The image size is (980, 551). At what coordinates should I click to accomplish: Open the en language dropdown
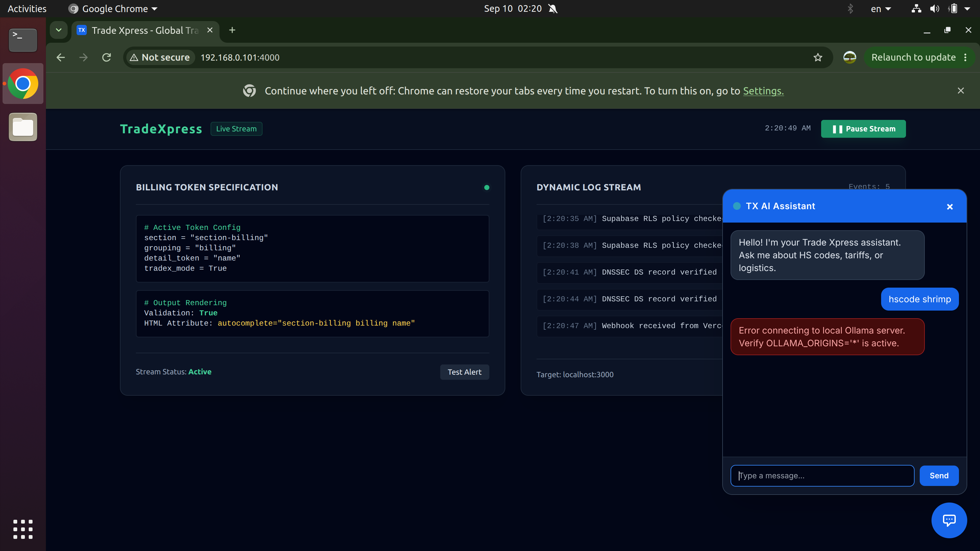point(881,8)
